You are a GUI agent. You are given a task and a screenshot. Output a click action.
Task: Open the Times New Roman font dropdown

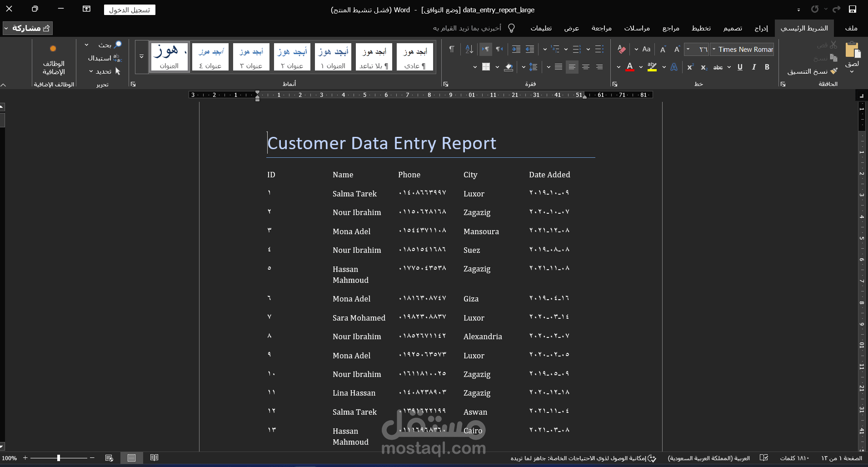(x=714, y=49)
